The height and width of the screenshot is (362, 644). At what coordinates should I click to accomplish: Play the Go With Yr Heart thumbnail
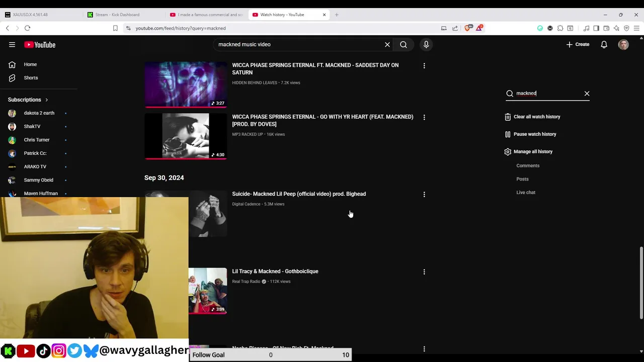186,136
